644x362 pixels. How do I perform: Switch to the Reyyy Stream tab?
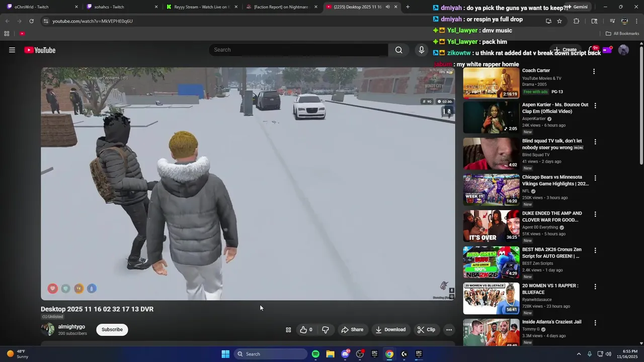(x=202, y=7)
